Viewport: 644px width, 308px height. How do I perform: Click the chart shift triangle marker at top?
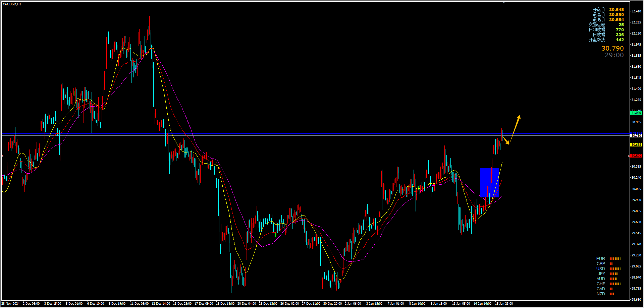coord(503,2)
